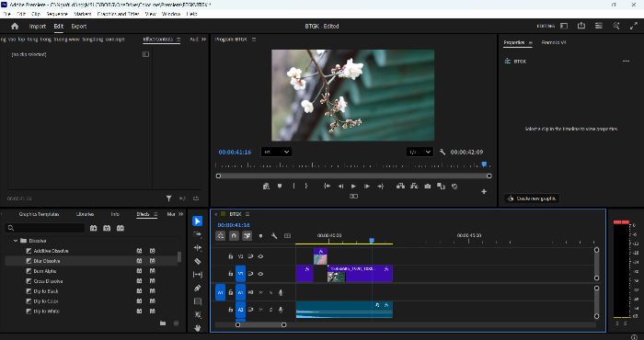Add marker in Timeline panel
This screenshot has height=340, width=644.
(260, 236)
